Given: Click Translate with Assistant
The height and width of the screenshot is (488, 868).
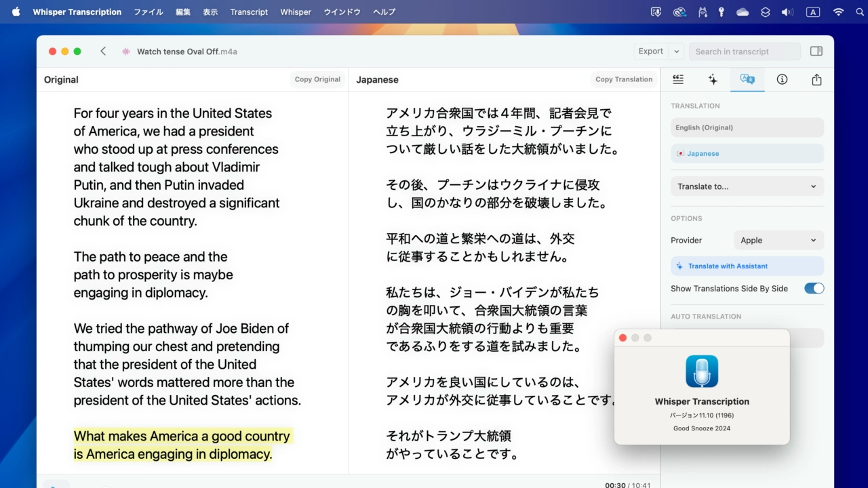Looking at the screenshot, I should [x=747, y=266].
